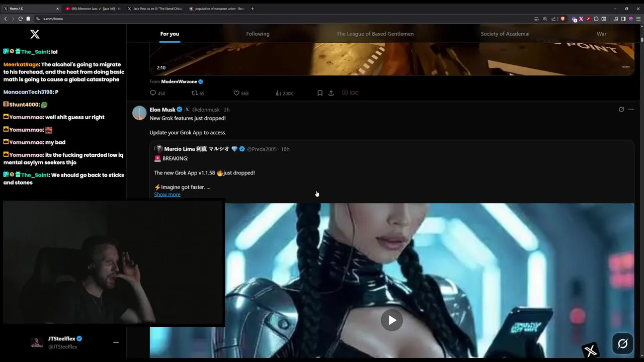Click the tab capture extension icon

[x=604, y=19]
